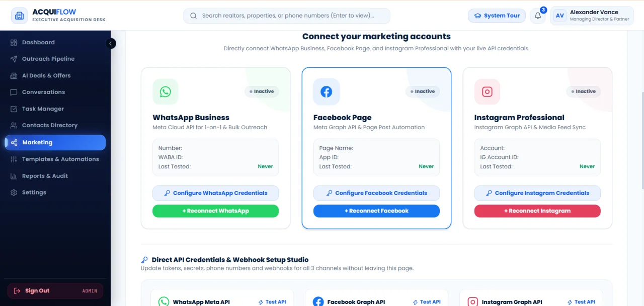Screen dimensions: 644x306
Task: Click the Task Manager checkbox icon
Action: point(14,109)
